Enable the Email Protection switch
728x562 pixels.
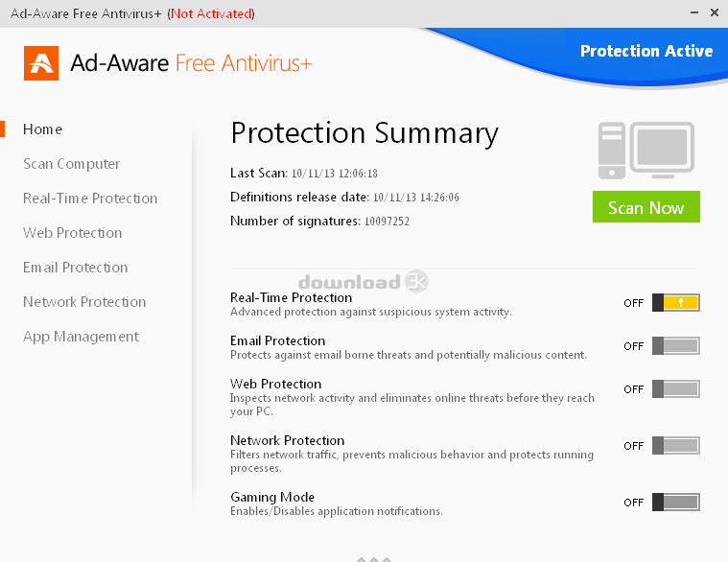[675, 346]
